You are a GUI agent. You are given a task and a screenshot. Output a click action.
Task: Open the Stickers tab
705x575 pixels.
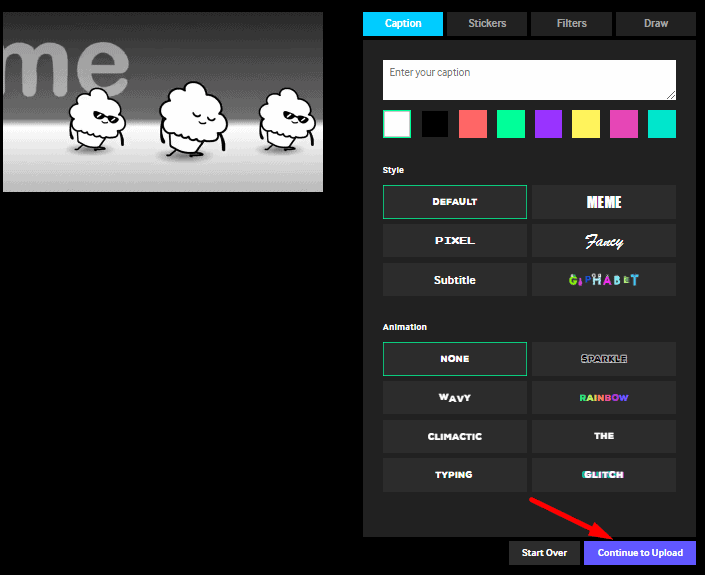click(x=487, y=23)
